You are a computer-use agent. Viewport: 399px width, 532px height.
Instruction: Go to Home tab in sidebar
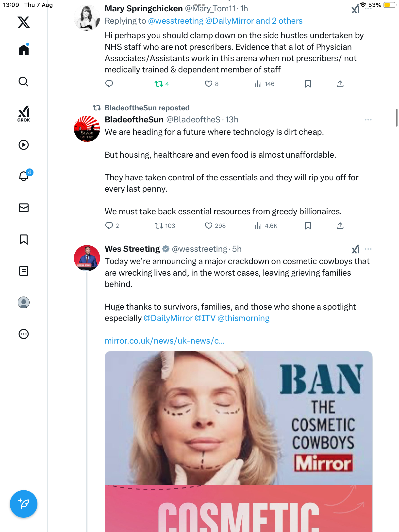pyautogui.click(x=24, y=50)
